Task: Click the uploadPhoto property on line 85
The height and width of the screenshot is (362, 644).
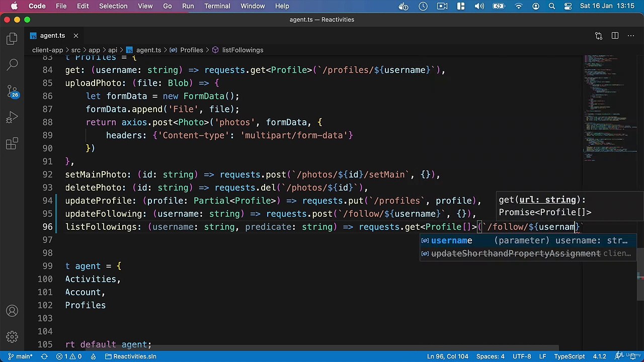Action: 94,83
